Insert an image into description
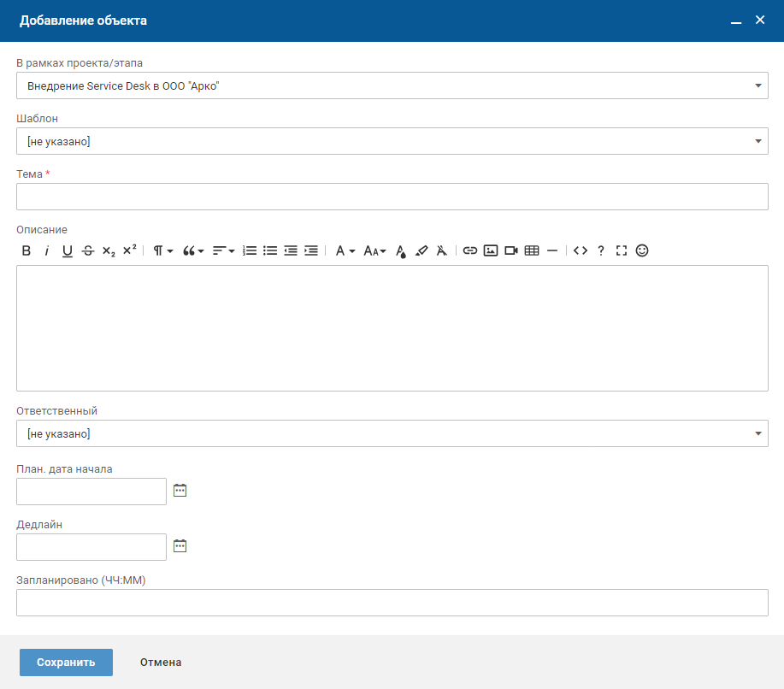Screen dimensions: 784x689 tap(491, 250)
